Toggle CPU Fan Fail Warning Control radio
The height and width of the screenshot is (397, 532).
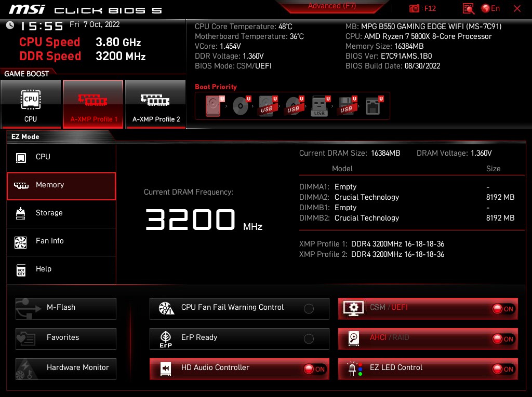pyautogui.click(x=309, y=309)
